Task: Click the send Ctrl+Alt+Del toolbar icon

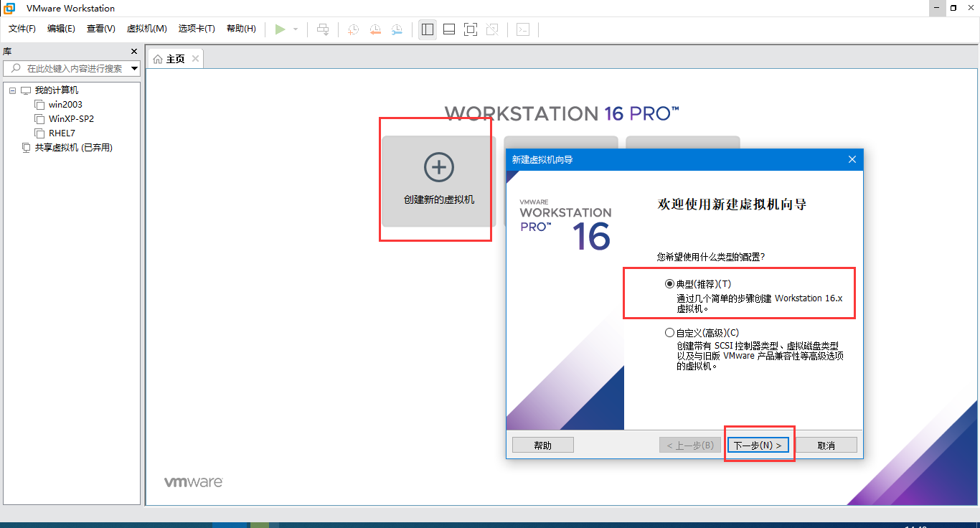Action: tap(323, 29)
